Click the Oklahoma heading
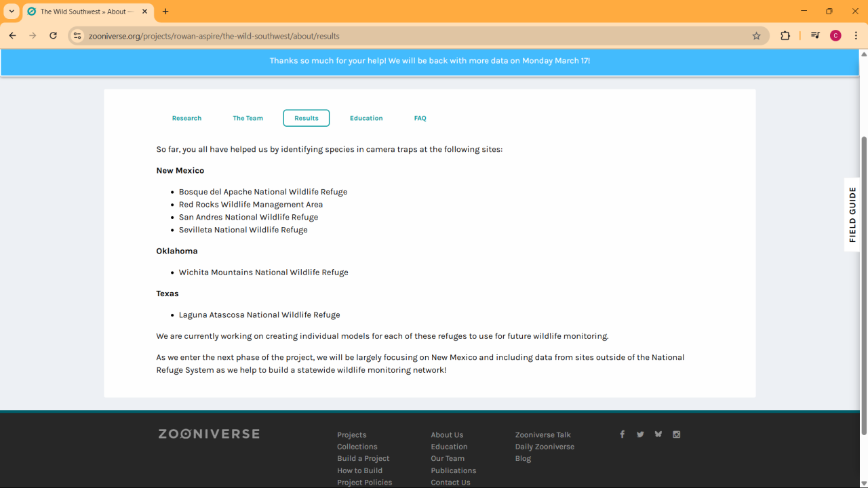Screen dimensions: 868x488 pyautogui.click(x=177, y=251)
